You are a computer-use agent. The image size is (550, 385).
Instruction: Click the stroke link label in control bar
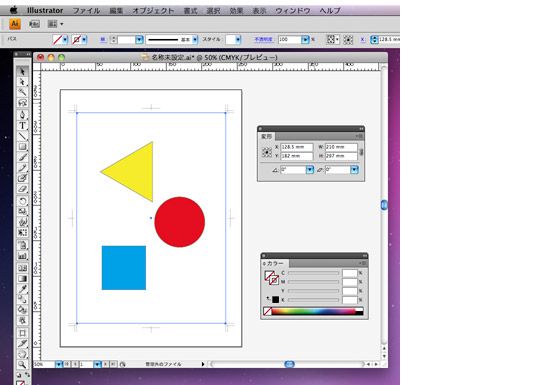[x=102, y=40]
